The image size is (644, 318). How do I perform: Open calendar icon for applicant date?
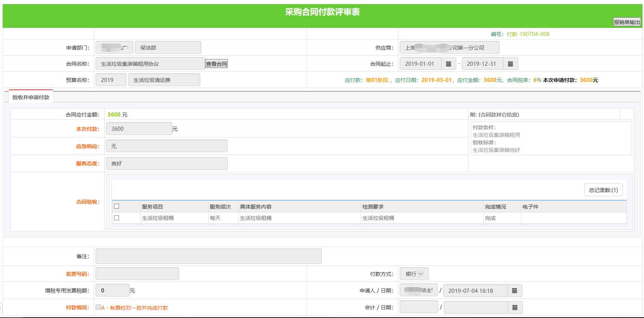(515, 291)
